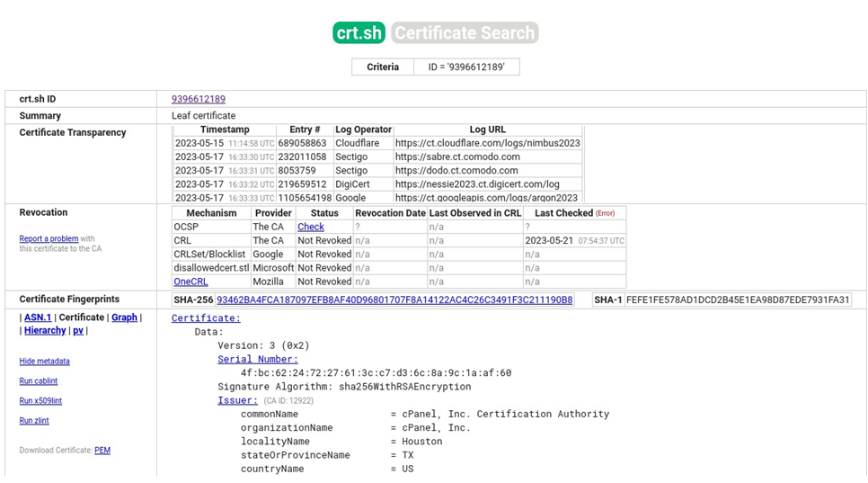Open the SHA-256 fingerprint link
Viewport: 868px width, 483px height.
394,300
